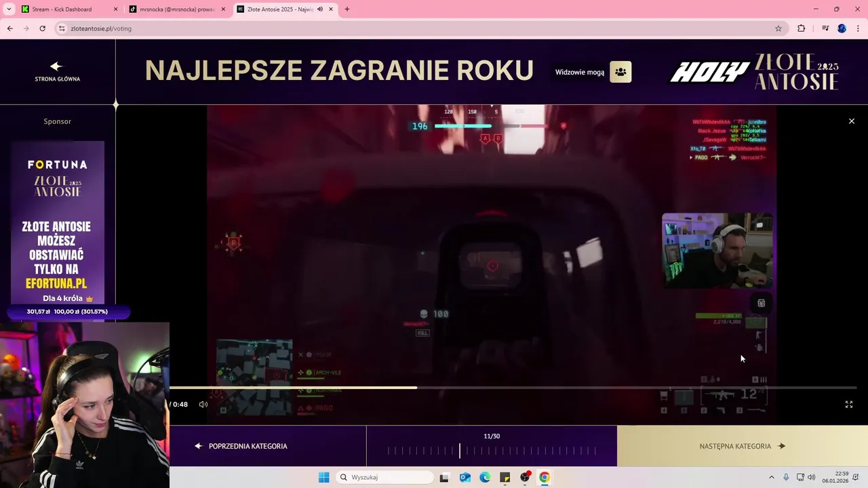
Task: Open Task View on taskbar
Action: pyautogui.click(x=444, y=477)
